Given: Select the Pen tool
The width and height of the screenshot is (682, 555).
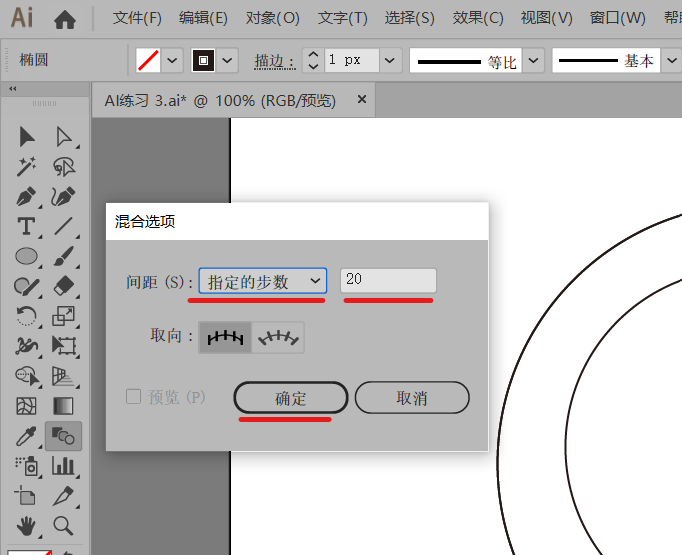Looking at the screenshot, I should pyautogui.click(x=27, y=197).
